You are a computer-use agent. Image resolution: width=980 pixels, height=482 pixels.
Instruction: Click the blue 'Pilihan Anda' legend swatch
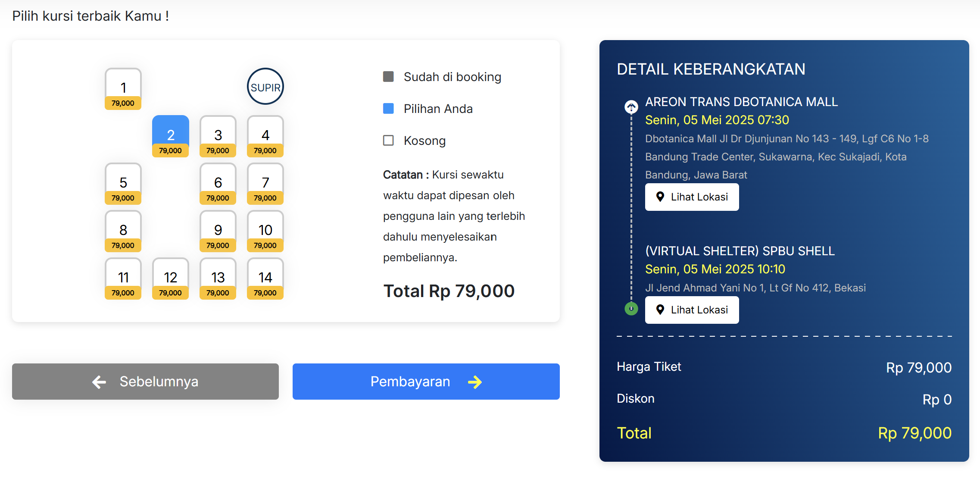[x=388, y=109]
